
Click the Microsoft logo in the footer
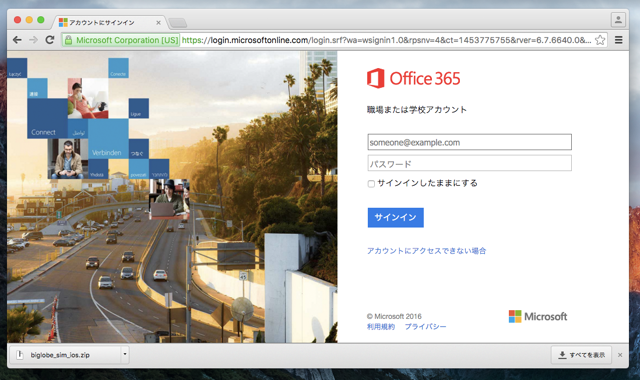coord(538,316)
